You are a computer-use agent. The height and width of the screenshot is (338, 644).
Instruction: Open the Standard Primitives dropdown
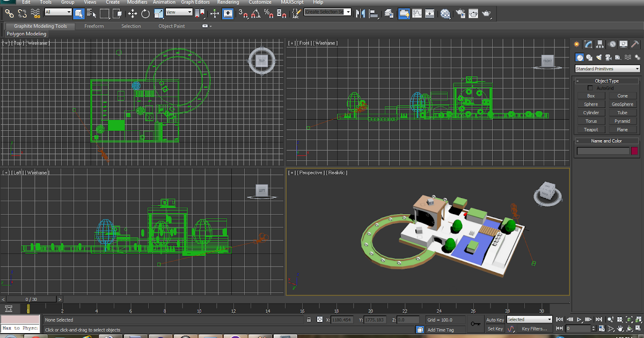coord(607,68)
